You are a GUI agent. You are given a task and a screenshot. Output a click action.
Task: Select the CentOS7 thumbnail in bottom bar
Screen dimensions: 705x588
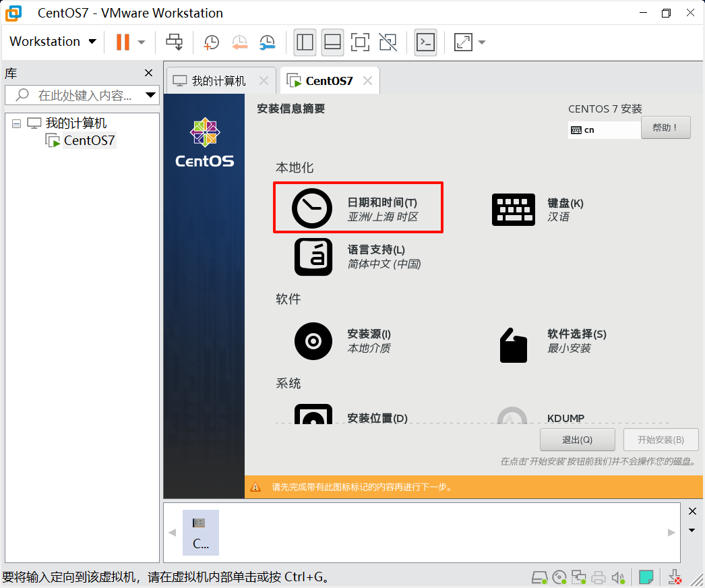tap(201, 532)
